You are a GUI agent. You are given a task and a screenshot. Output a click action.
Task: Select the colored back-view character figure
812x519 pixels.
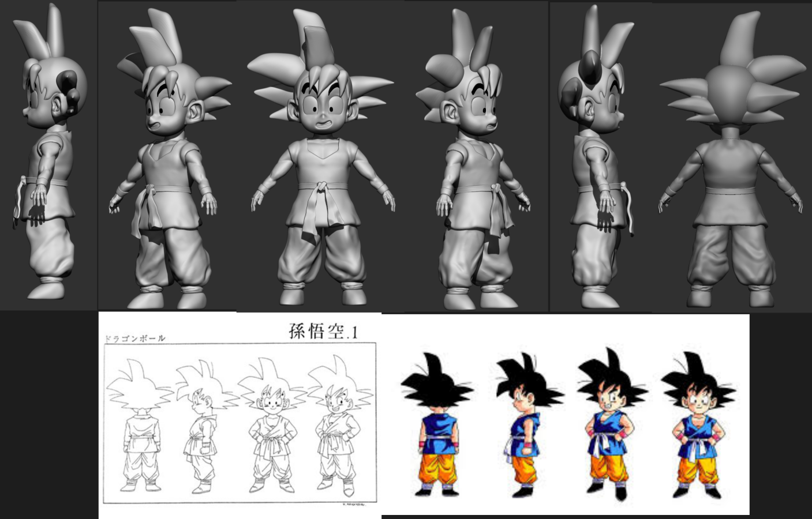[x=437, y=424]
